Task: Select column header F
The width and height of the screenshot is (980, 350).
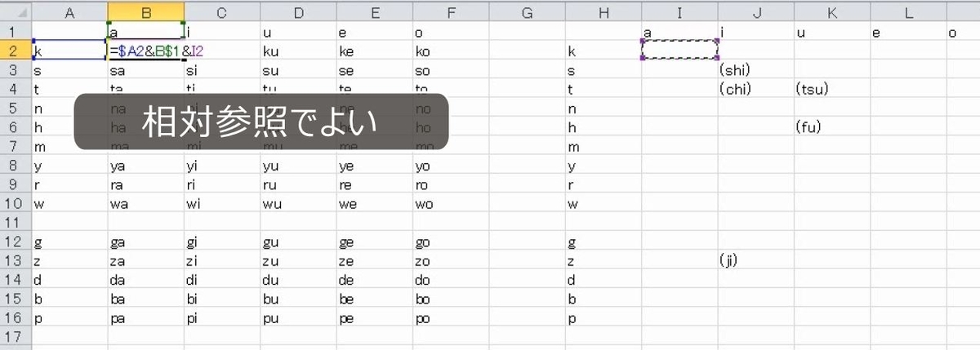Action: pos(451,12)
